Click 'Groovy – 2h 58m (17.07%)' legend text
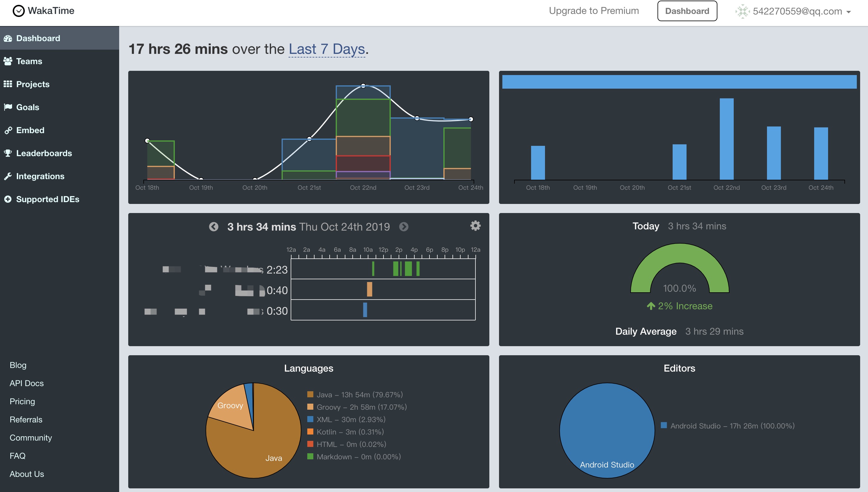This screenshot has height=492, width=868. (362, 407)
